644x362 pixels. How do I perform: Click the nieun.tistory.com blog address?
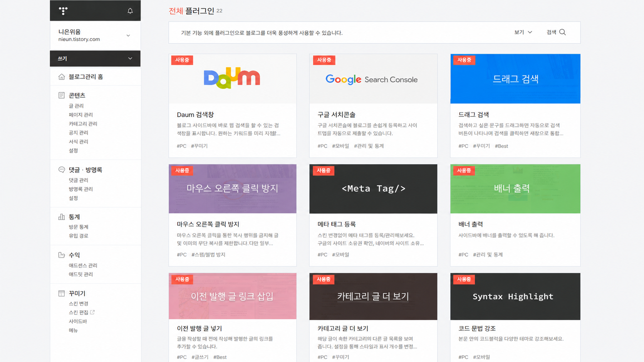click(x=79, y=39)
